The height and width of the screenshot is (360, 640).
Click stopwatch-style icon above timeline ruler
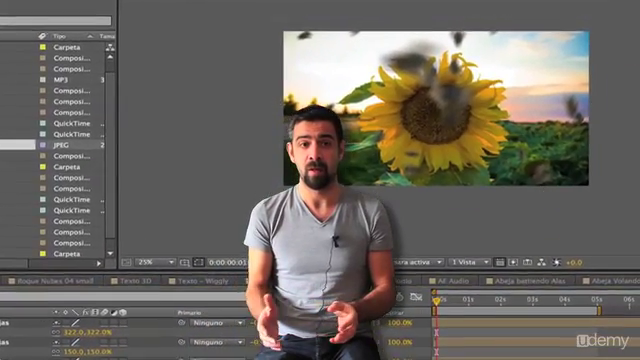tap(400, 298)
